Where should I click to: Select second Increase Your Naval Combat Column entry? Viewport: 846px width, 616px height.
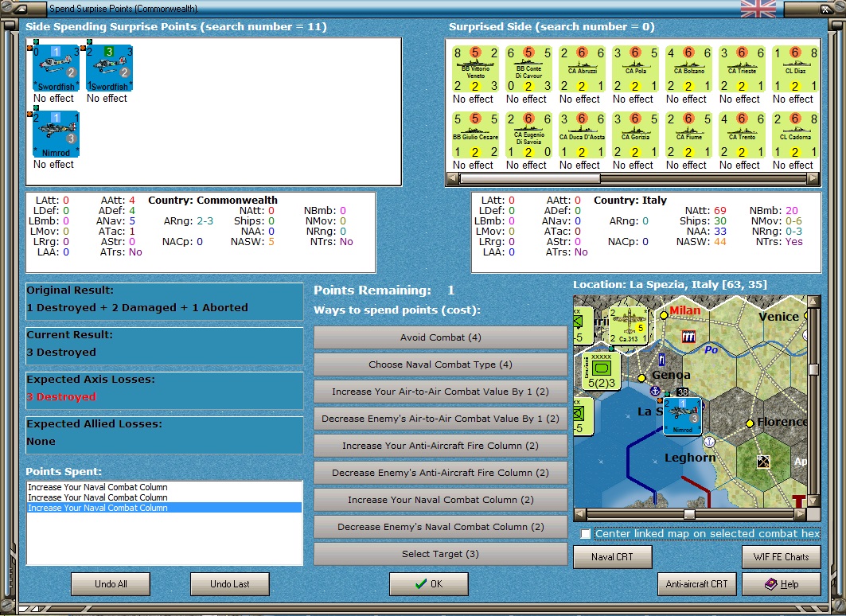pyautogui.click(x=164, y=497)
